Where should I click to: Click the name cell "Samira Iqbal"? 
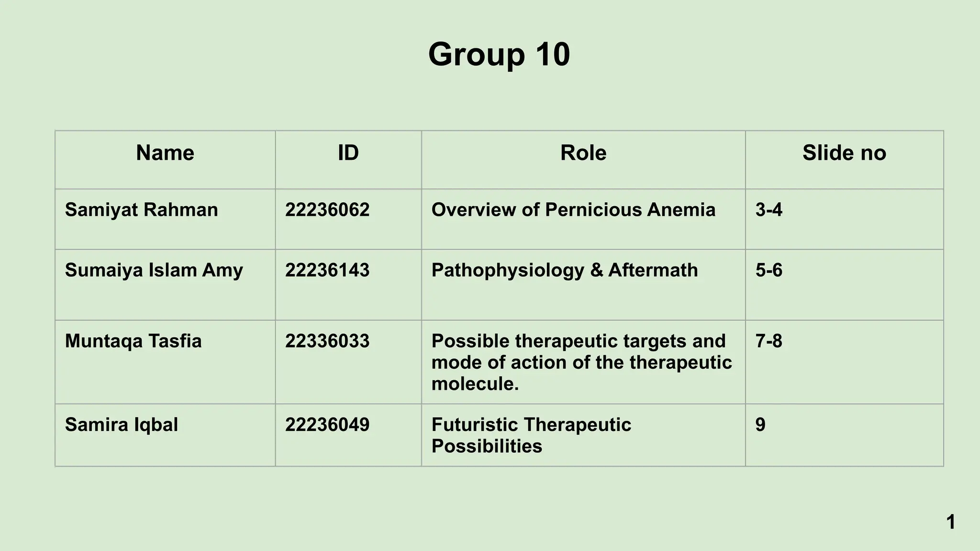tap(122, 425)
